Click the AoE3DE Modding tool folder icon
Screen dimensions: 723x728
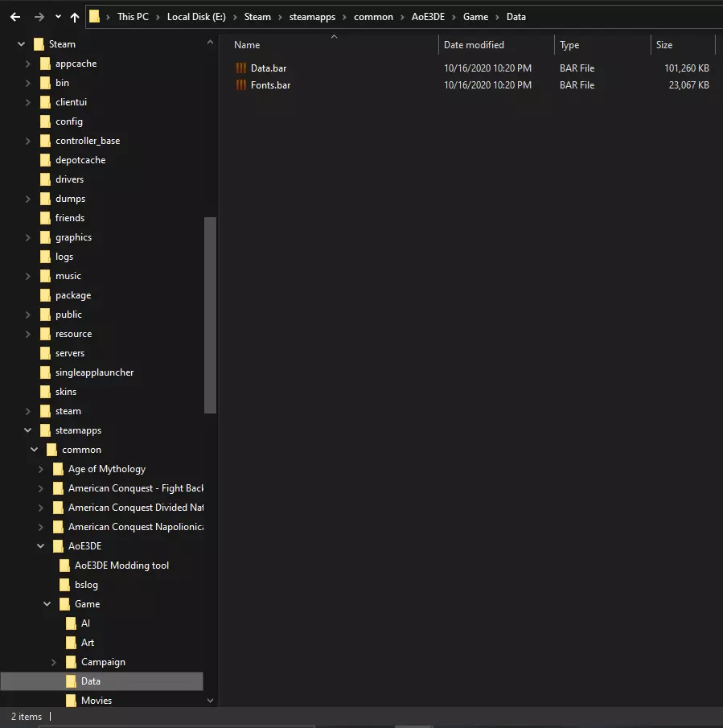65,566
